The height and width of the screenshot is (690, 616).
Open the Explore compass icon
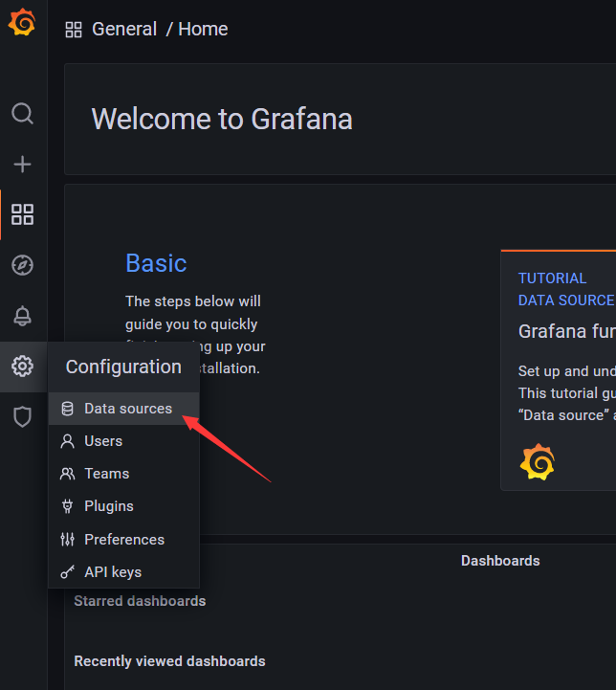(22, 265)
